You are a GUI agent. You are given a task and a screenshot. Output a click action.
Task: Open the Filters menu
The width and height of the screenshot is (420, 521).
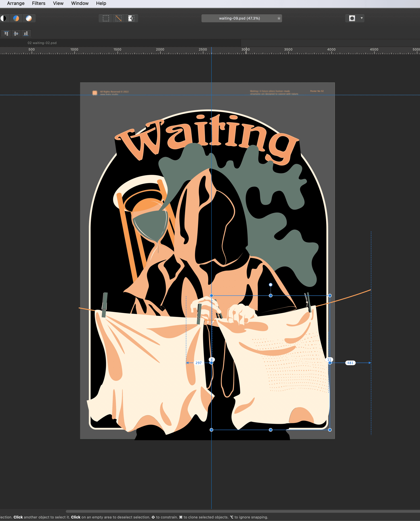(x=38, y=3)
